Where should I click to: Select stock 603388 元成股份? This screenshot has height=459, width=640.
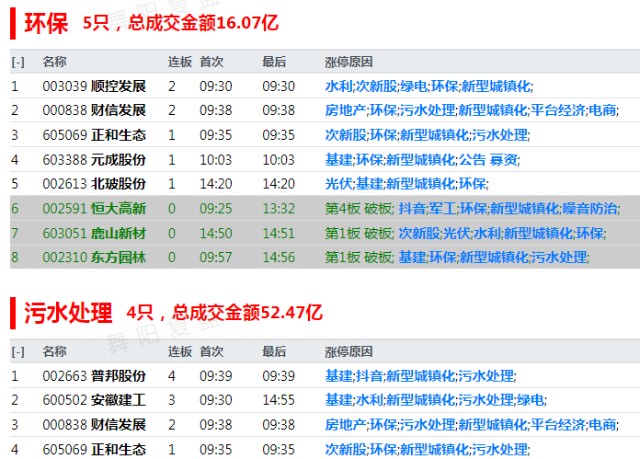coord(94,160)
